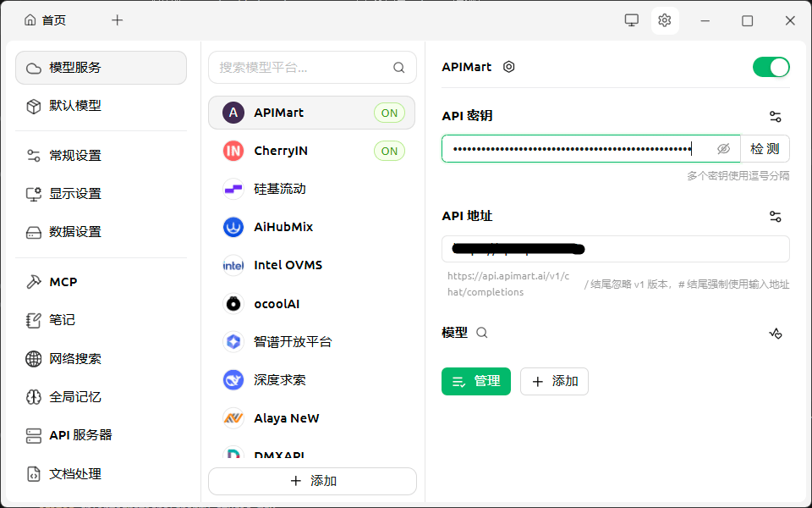The height and width of the screenshot is (508, 812).
Task: Click the 智谱开放平台 logo icon
Action: (x=233, y=341)
